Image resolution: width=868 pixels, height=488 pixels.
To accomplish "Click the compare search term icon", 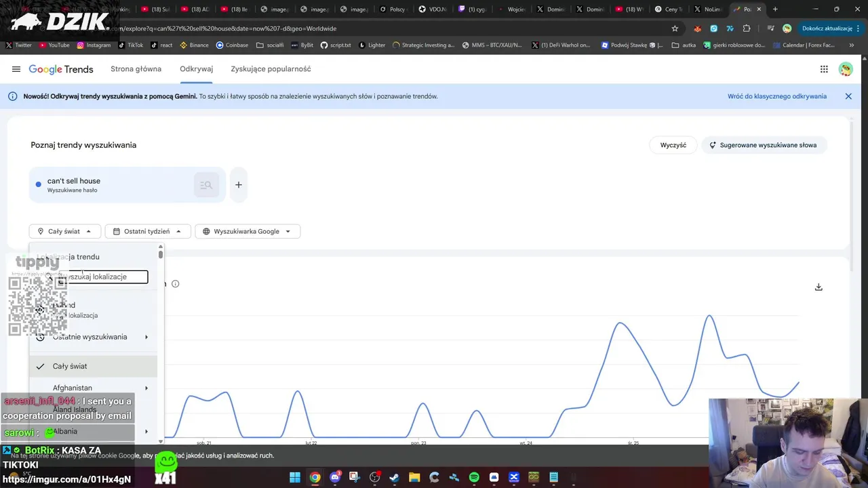I will tap(206, 185).
